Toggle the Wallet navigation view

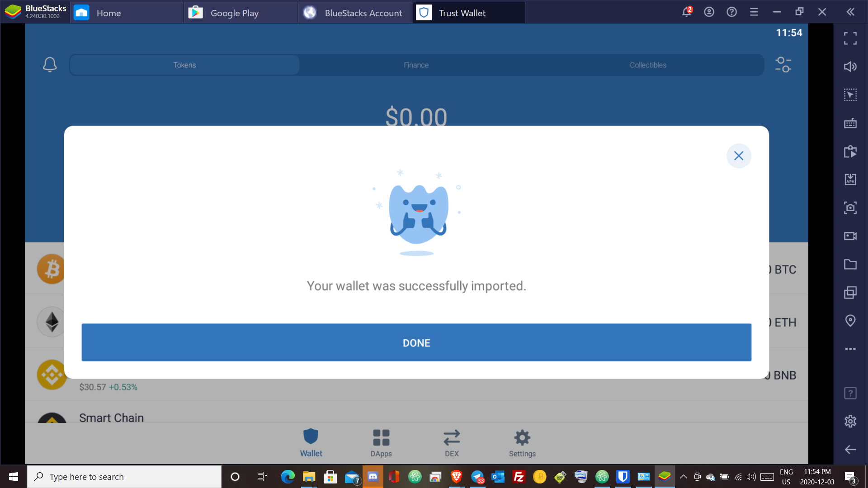coord(311,443)
